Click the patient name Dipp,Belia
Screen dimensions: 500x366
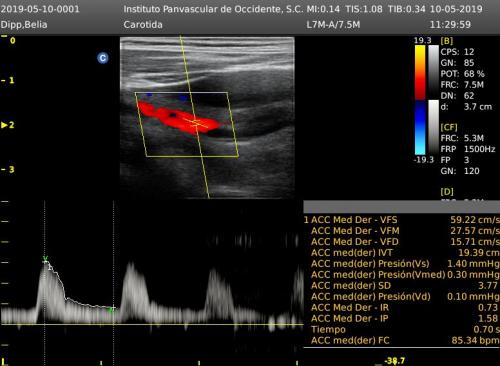tap(24, 25)
